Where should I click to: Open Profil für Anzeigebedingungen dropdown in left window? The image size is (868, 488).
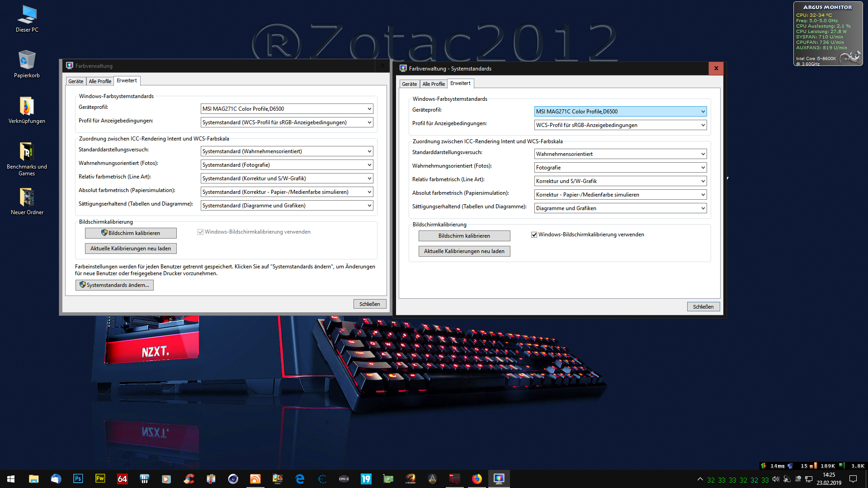369,122
